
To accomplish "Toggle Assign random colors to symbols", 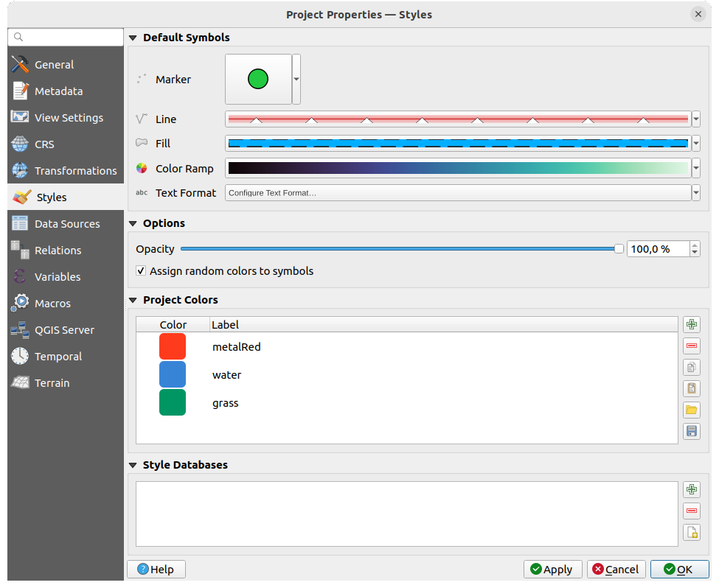I will (141, 271).
